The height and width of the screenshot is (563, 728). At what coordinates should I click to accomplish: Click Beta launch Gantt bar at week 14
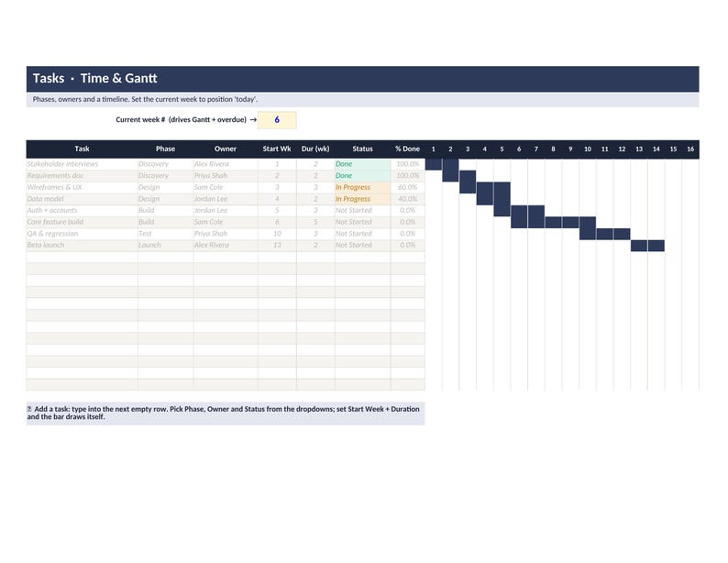[656, 246]
